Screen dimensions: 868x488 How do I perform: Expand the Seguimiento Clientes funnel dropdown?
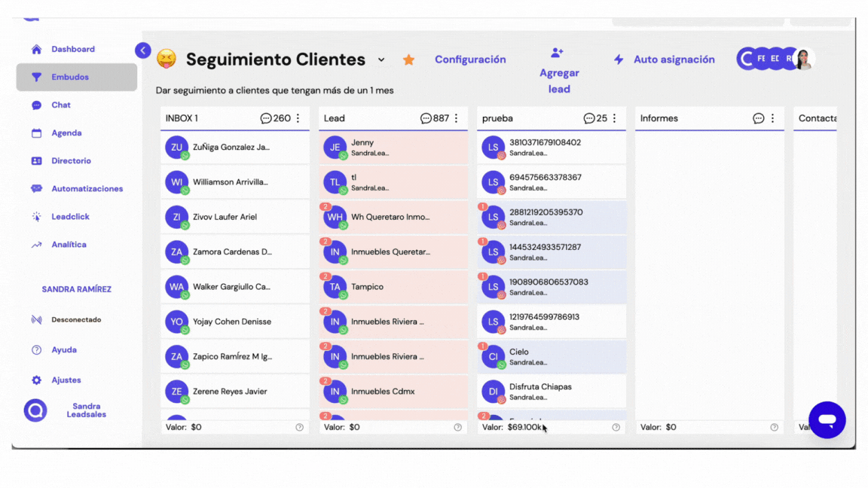[x=381, y=59]
